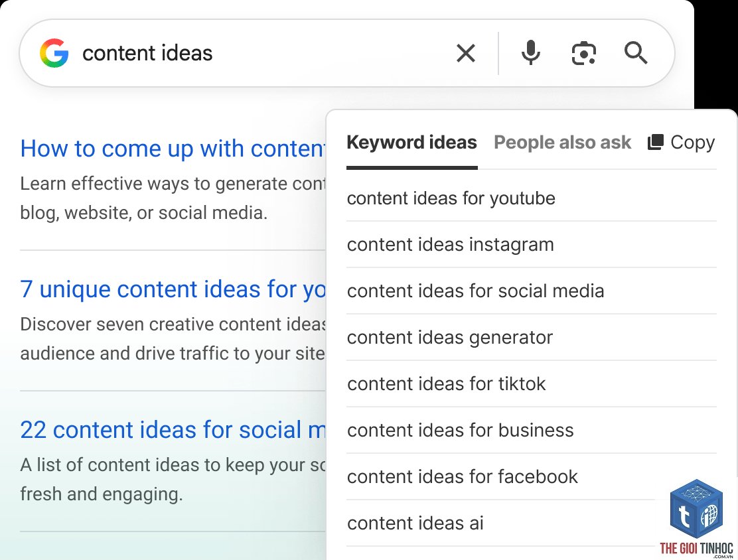This screenshot has height=560, width=738.
Task: Click snippet 'Learn effective ways to generate'
Action: (173, 198)
